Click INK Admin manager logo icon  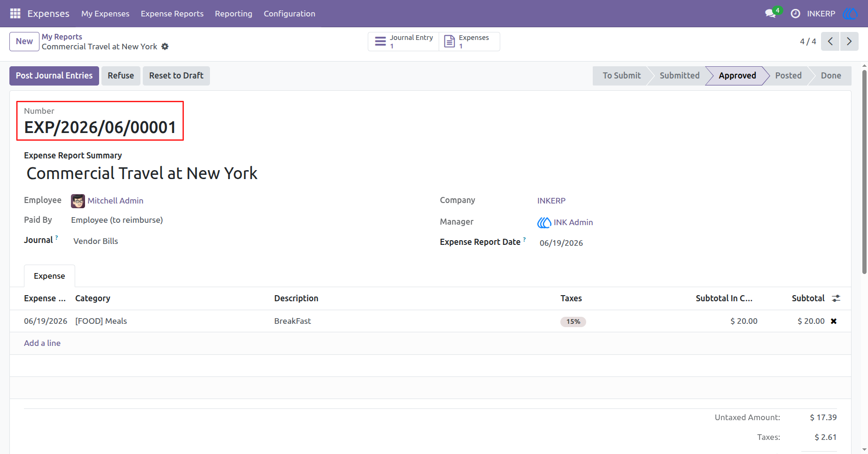click(x=544, y=222)
